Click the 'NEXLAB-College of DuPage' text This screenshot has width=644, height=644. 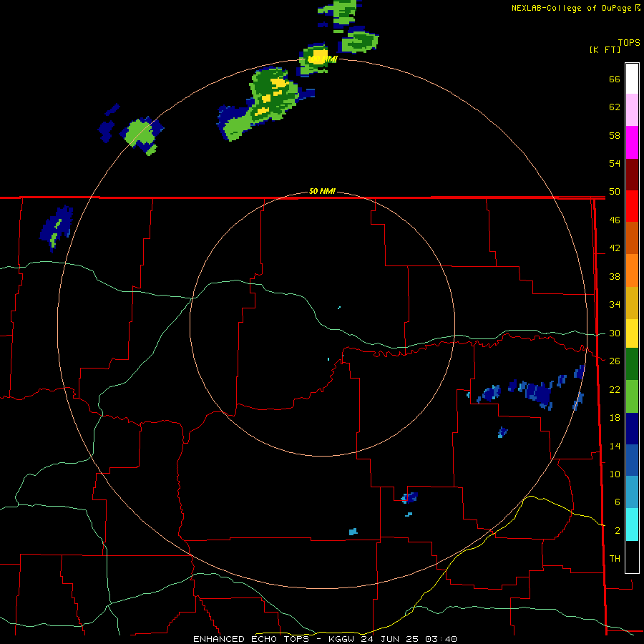[571, 8]
